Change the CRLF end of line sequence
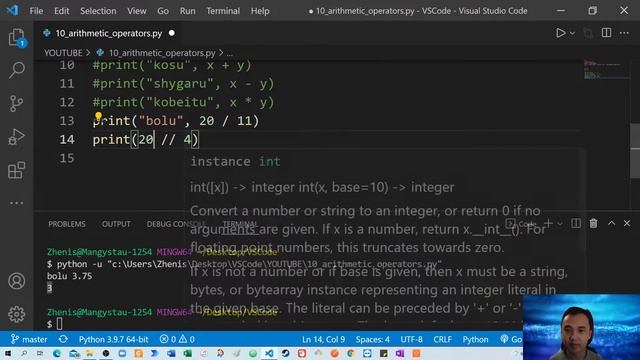 [442, 339]
